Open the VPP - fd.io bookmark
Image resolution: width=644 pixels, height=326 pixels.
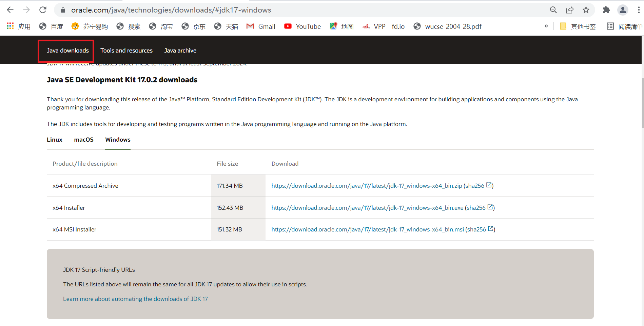coord(383,26)
